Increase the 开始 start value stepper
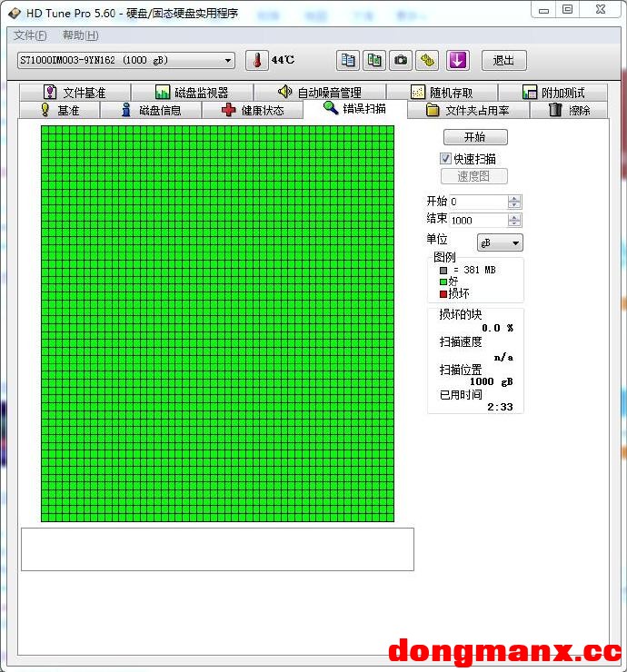627x672 pixels. (x=515, y=199)
